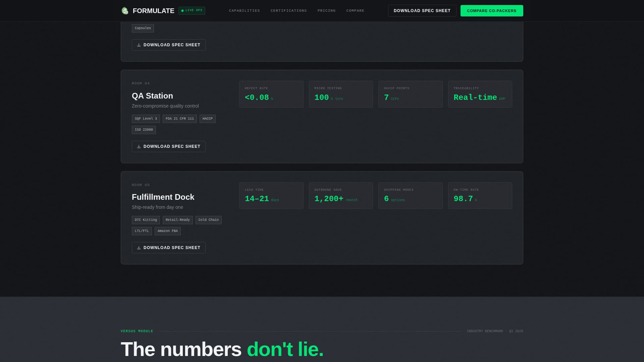Select the HACCP certification chip

[207, 118]
